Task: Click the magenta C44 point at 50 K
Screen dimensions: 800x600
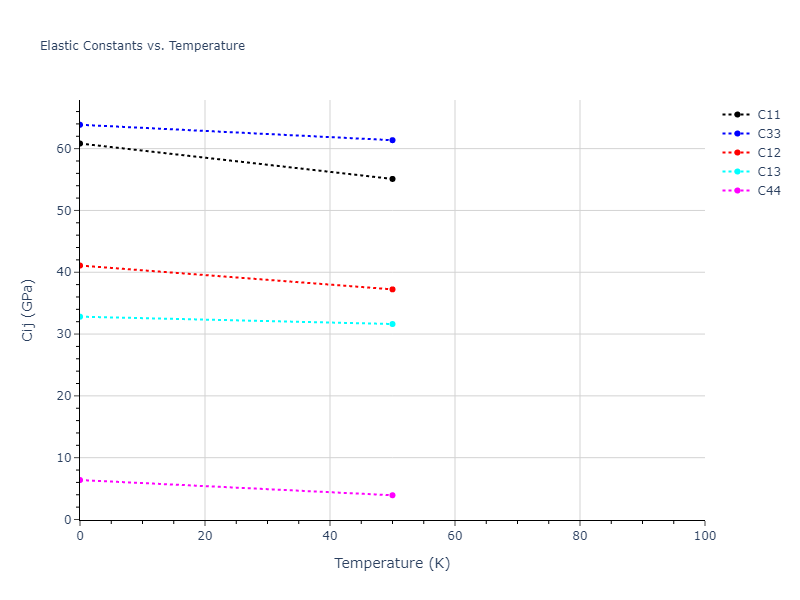Action: tap(392, 495)
